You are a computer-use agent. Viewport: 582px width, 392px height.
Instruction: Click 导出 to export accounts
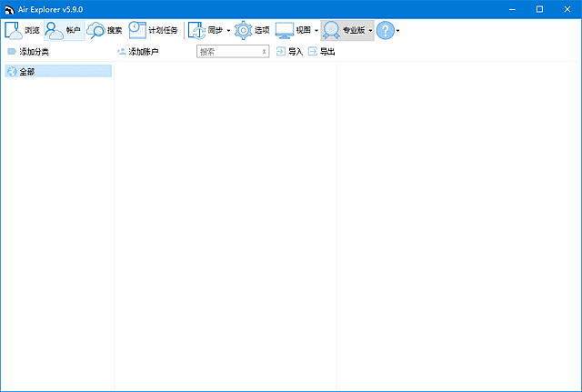pos(321,52)
